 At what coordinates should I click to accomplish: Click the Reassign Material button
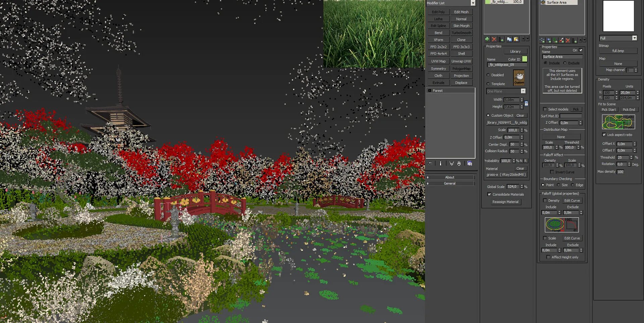click(505, 201)
